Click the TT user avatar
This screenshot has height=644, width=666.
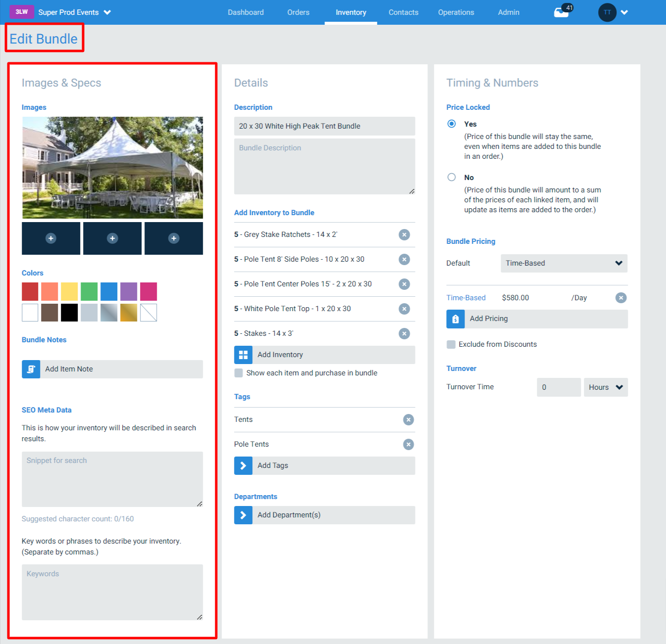[607, 12]
